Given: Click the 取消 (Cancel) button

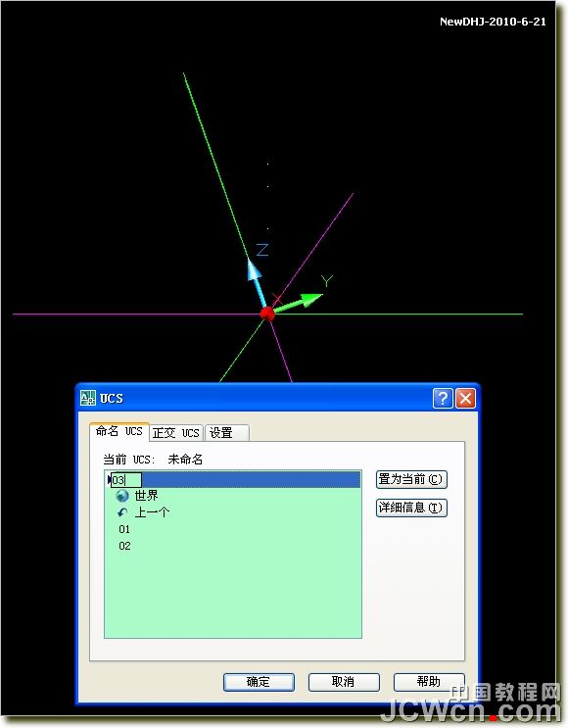Looking at the screenshot, I should click(344, 682).
